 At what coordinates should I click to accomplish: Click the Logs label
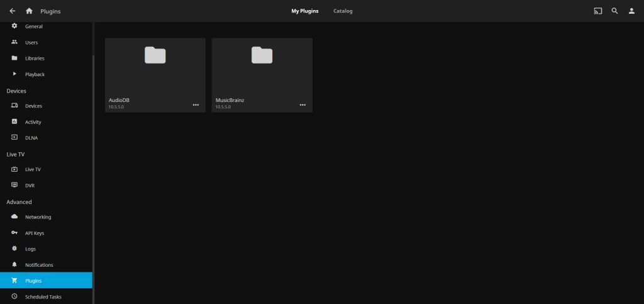pyautogui.click(x=30, y=249)
